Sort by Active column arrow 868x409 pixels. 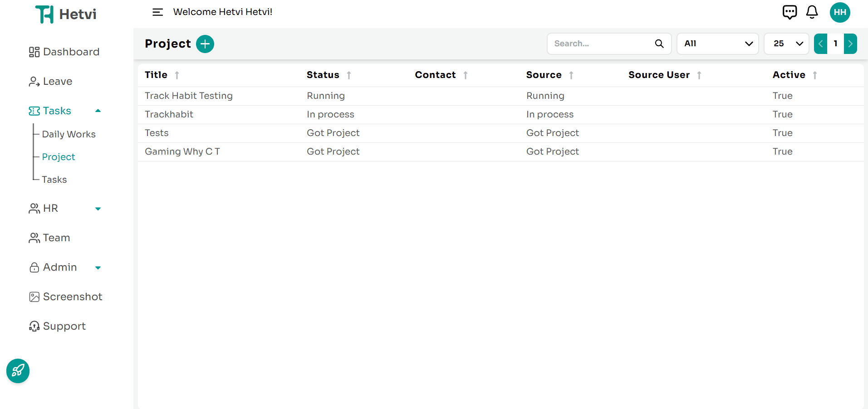815,75
